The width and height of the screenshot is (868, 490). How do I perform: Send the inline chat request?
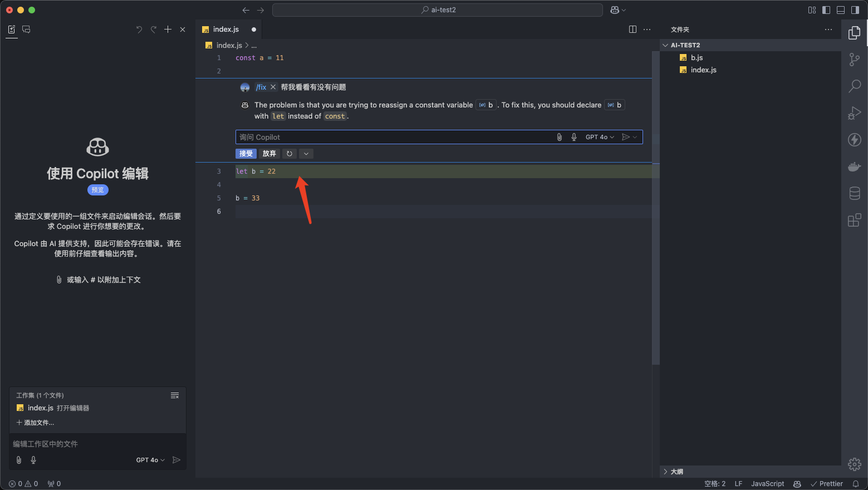pyautogui.click(x=626, y=137)
